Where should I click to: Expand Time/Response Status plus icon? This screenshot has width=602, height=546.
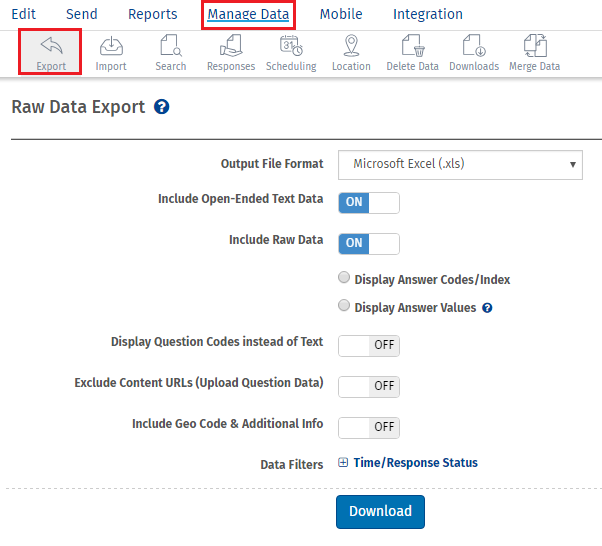(343, 462)
